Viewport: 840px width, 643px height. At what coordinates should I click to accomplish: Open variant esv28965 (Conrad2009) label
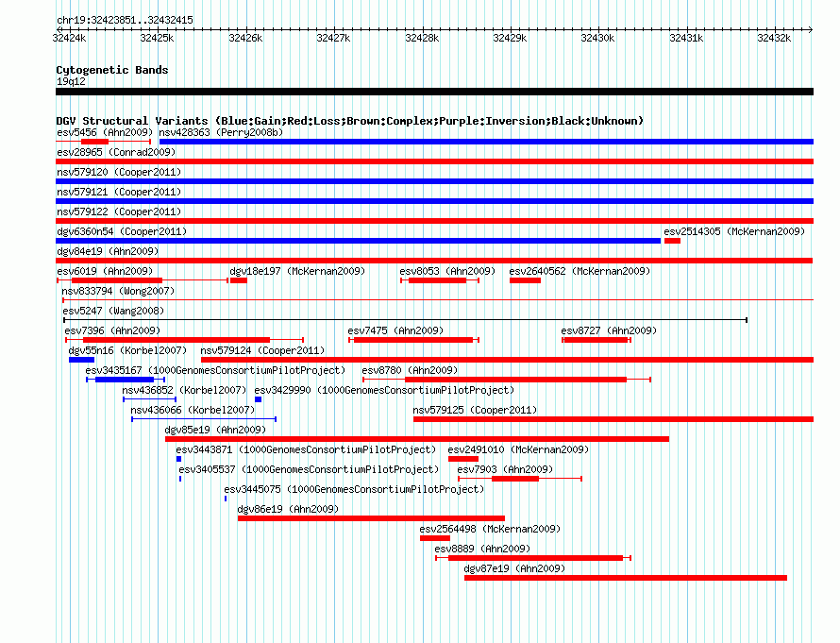(x=116, y=152)
